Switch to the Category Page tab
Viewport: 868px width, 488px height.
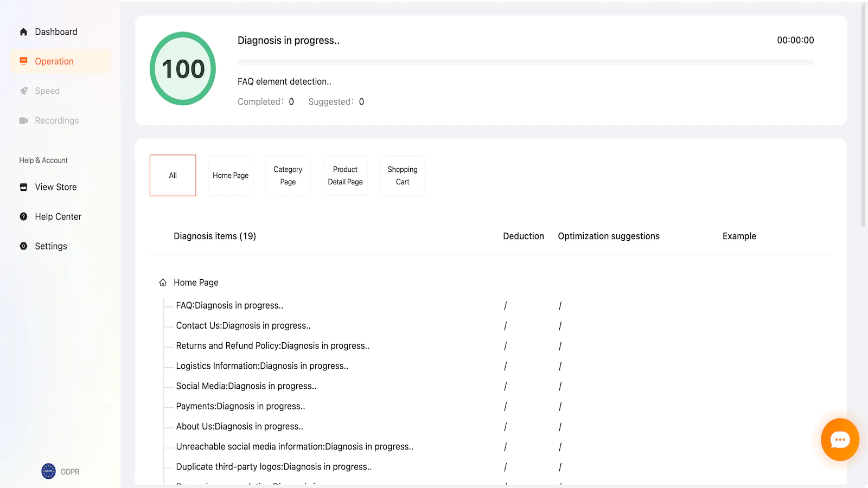point(288,175)
